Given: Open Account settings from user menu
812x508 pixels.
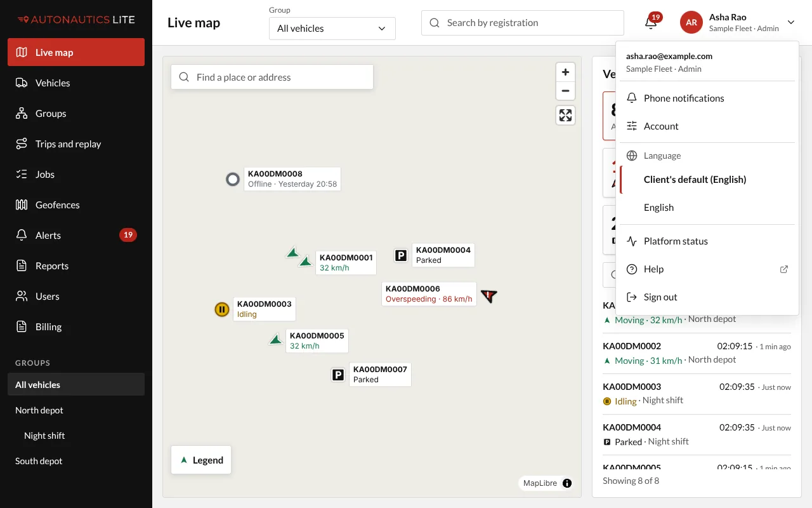Looking at the screenshot, I should 707,126.
